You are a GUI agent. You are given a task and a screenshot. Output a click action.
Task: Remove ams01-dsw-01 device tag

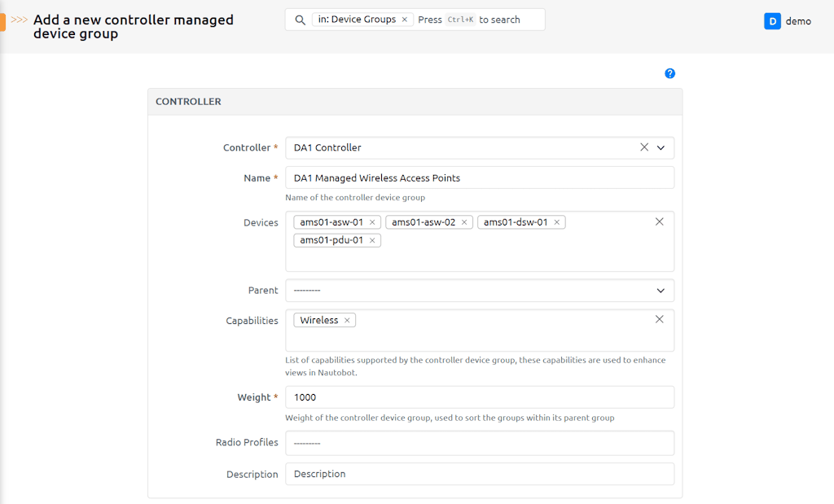pyautogui.click(x=557, y=222)
